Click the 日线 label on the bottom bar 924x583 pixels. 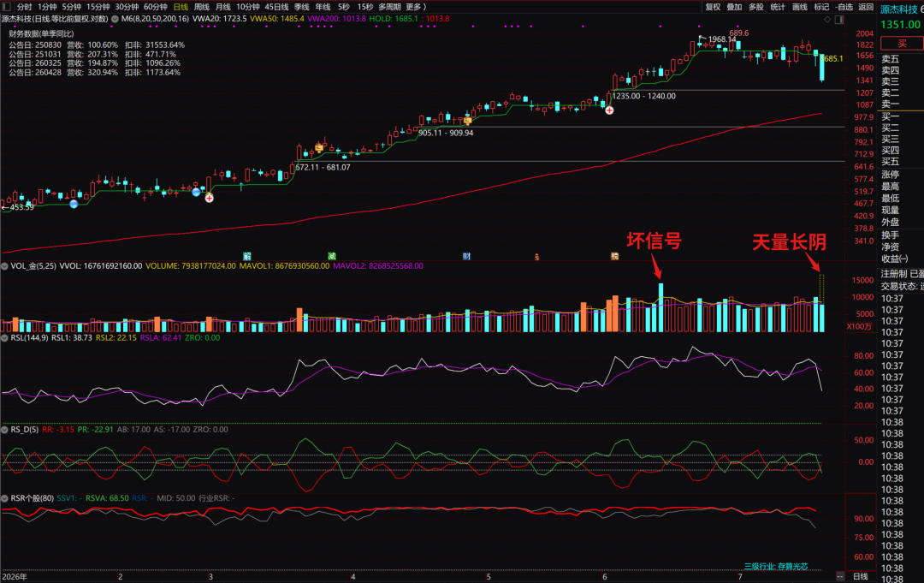coord(861,576)
